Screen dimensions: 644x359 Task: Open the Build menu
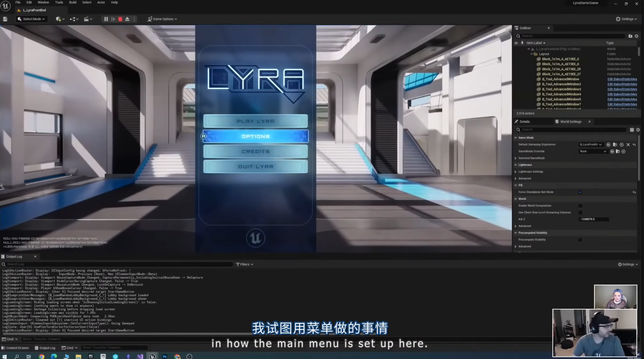73,2
